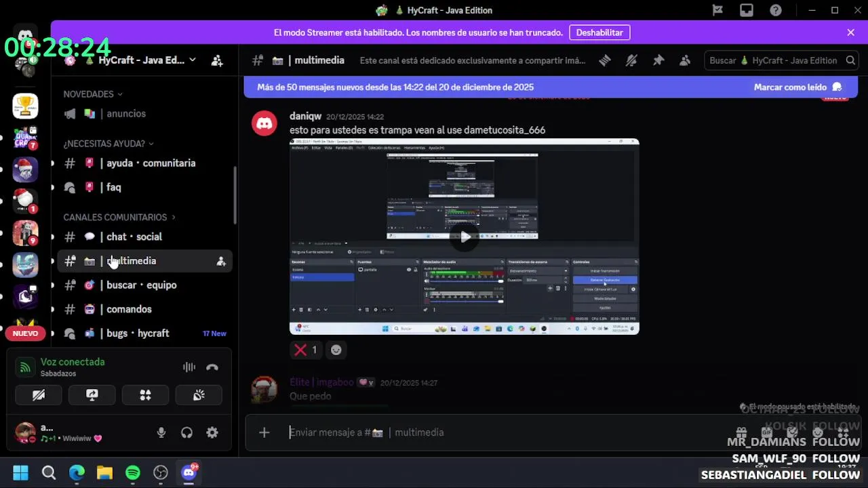Open daniqw's avatar
The image size is (868, 488).
(x=264, y=123)
